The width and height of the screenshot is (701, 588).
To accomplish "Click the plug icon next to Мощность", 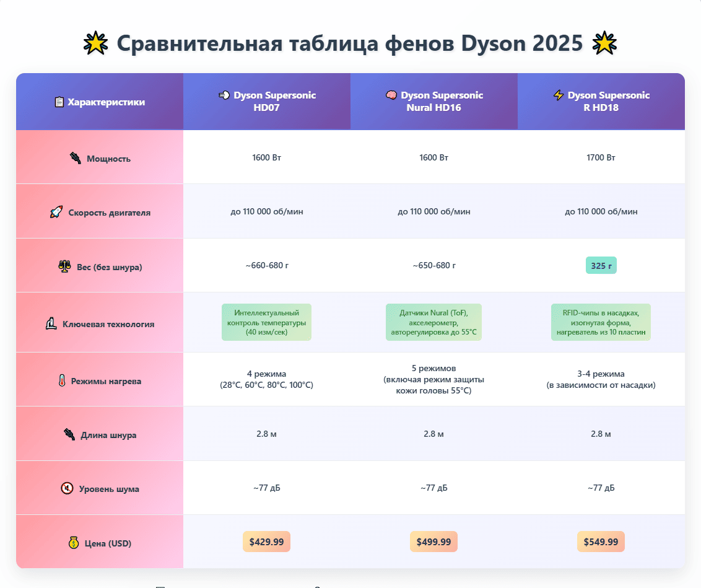I will [x=76, y=158].
